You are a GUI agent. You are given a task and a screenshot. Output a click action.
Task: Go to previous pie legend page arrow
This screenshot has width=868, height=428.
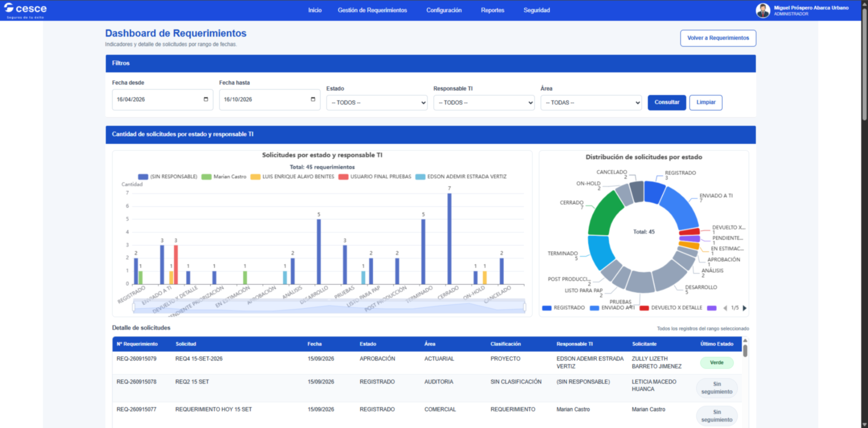click(725, 308)
